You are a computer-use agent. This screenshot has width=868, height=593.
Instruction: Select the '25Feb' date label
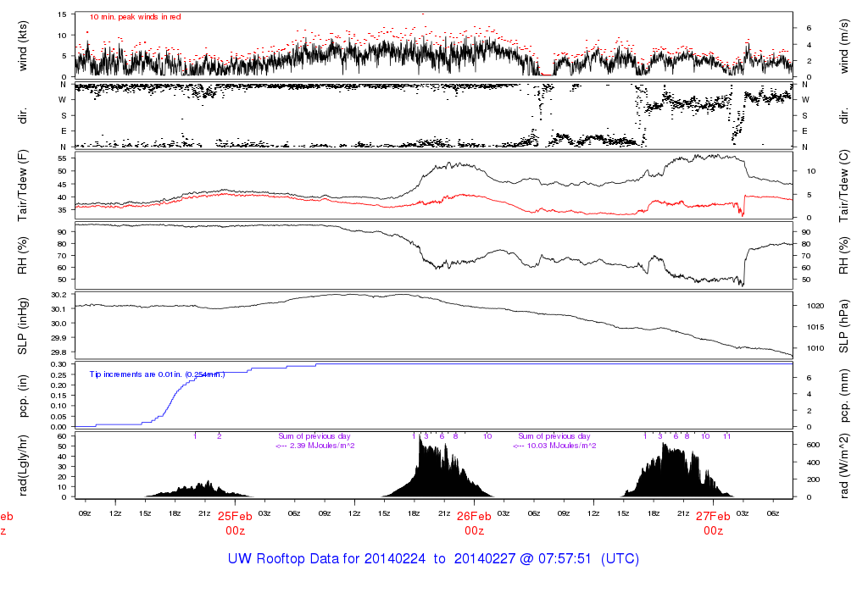(235, 517)
